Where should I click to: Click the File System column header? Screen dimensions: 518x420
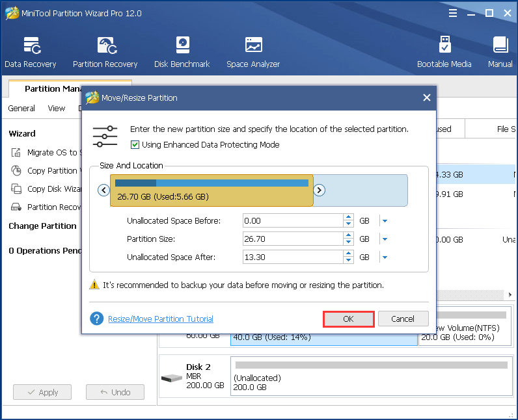[491, 129]
